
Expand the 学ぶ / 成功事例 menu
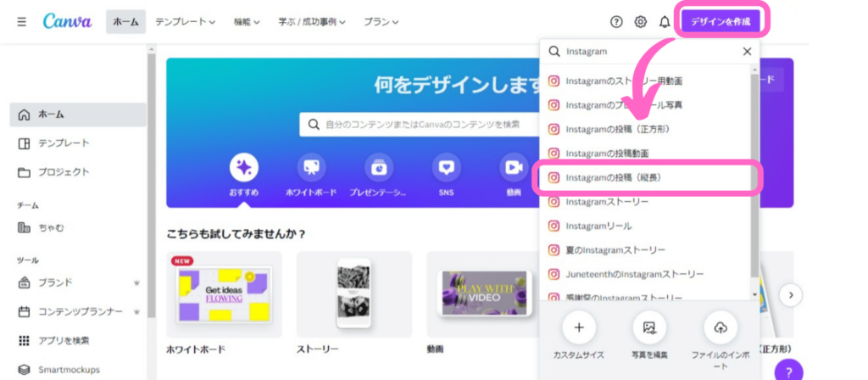coord(312,22)
